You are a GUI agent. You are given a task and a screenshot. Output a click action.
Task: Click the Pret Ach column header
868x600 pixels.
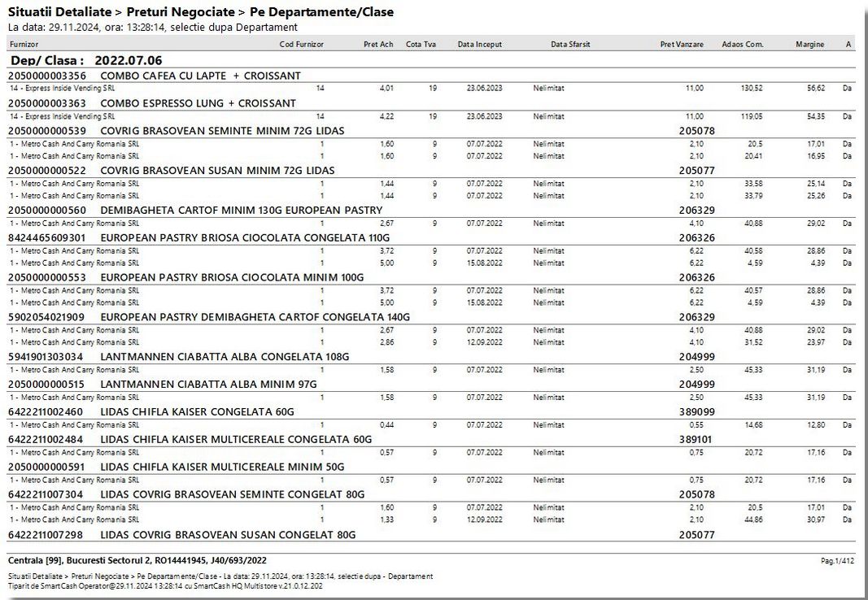point(378,44)
